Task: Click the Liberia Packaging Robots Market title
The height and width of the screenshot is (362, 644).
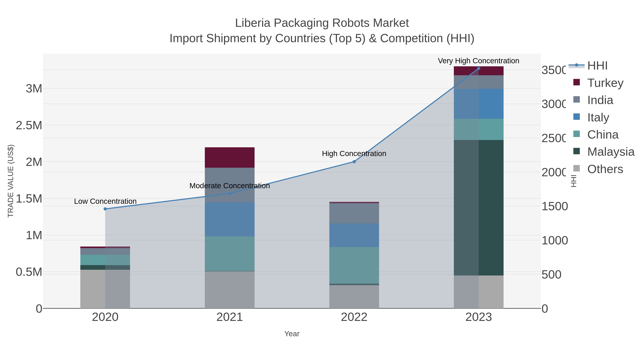Action: click(x=322, y=23)
